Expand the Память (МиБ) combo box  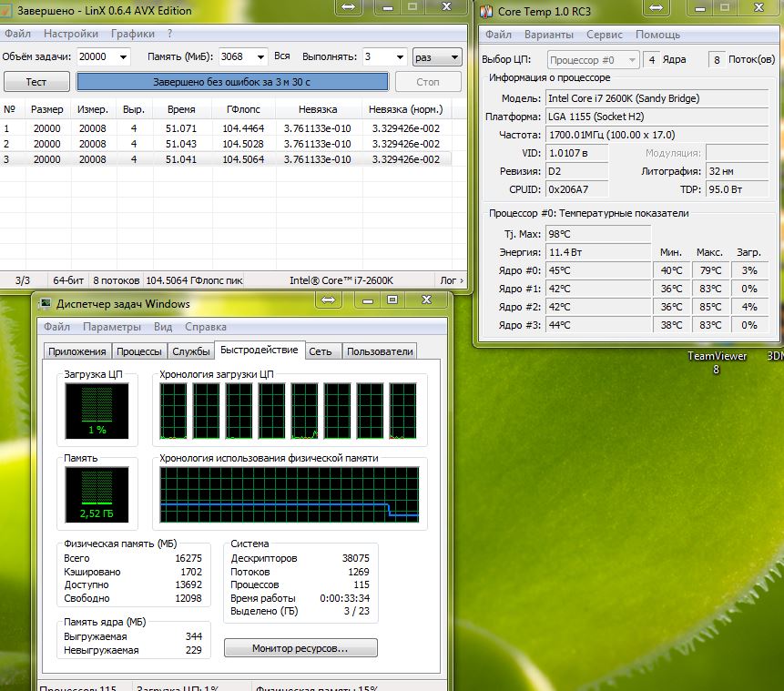(x=260, y=56)
